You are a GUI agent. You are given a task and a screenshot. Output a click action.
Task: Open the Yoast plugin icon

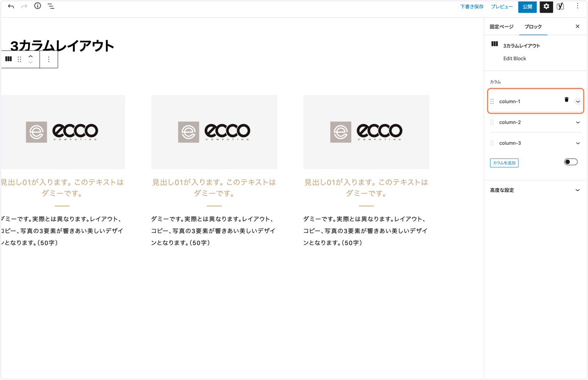561,6
